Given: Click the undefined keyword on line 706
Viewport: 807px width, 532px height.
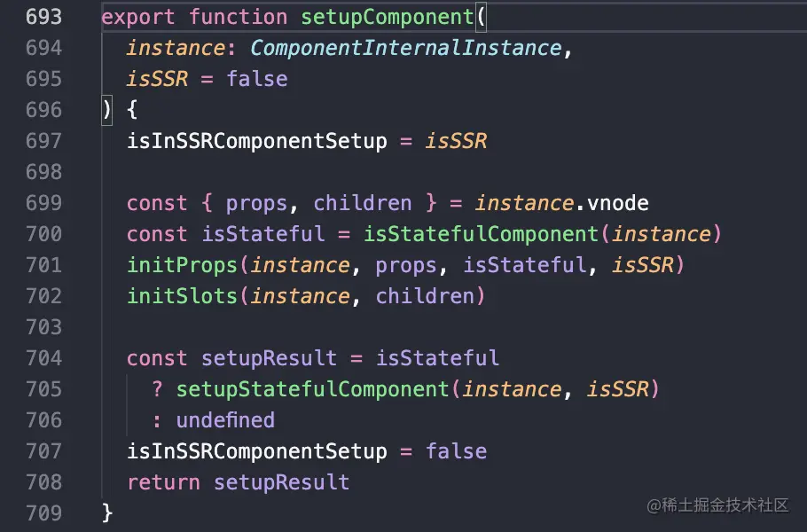Looking at the screenshot, I should (225, 420).
